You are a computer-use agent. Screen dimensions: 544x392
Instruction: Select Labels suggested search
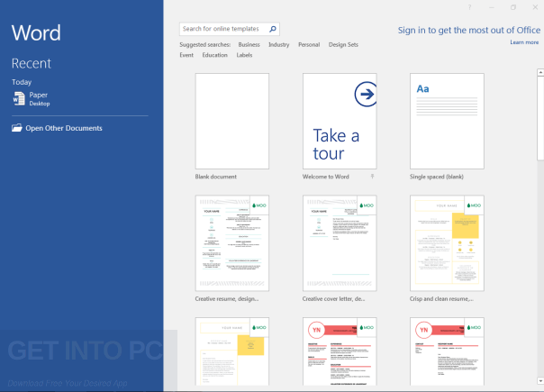pyautogui.click(x=244, y=55)
